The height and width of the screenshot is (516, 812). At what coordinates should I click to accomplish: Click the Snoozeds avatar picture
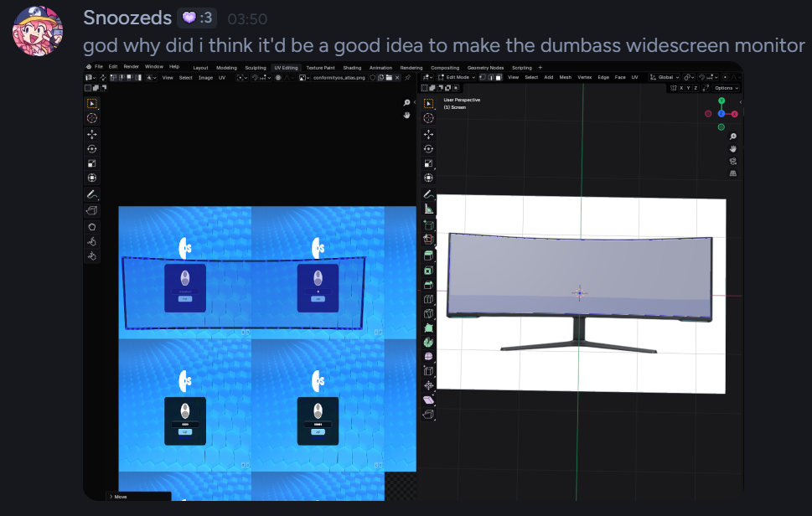pos(38,31)
